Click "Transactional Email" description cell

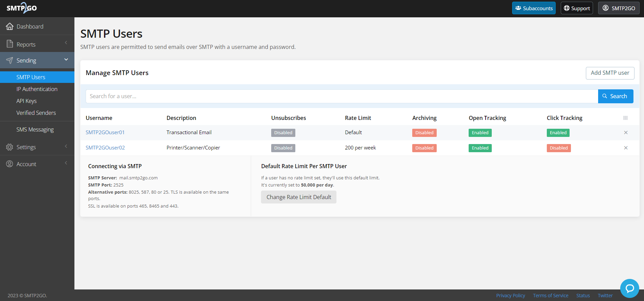[x=189, y=132]
